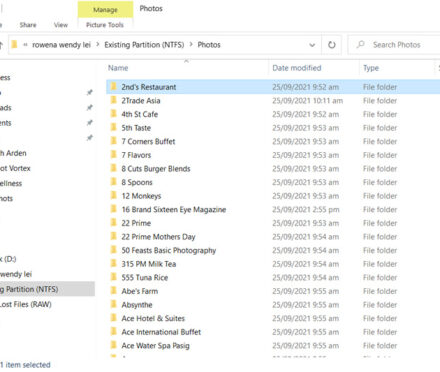Click the pin icon beside Documents entry
Screen dimensions: 440x372
click(89, 123)
